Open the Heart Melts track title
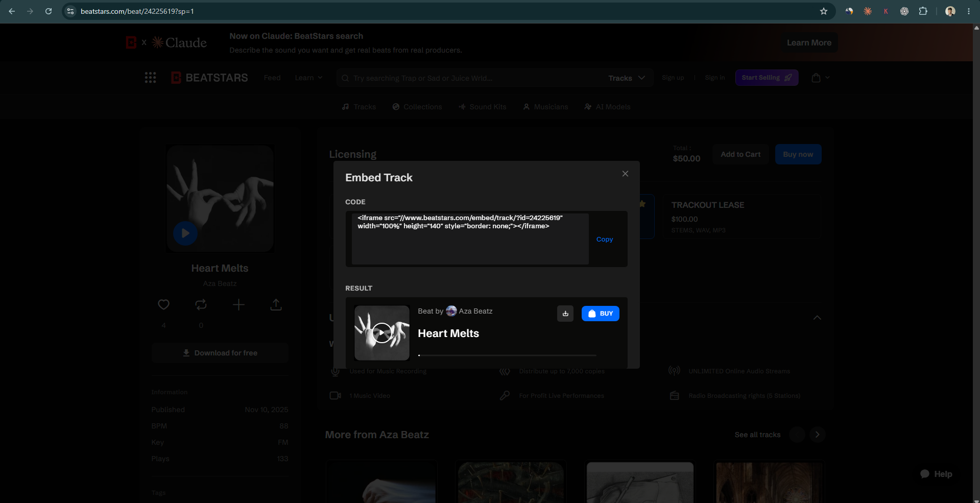This screenshot has height=503, width=980. pyautogui.click(x=220, y=268)
